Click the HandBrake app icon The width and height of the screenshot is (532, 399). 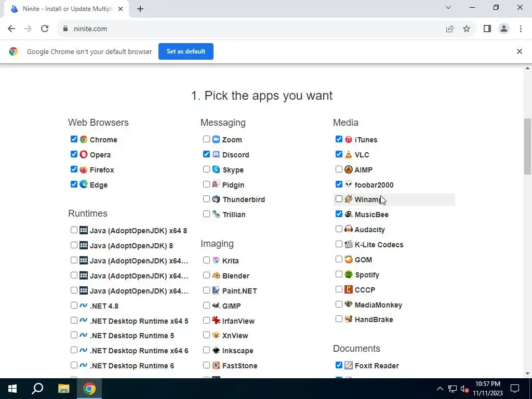(x=349, y=320)
